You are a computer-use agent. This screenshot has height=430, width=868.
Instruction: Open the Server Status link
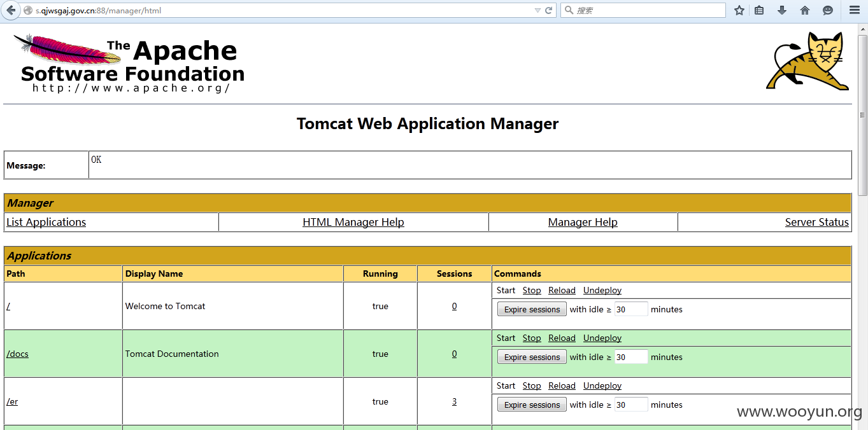[x=817, y=222]
